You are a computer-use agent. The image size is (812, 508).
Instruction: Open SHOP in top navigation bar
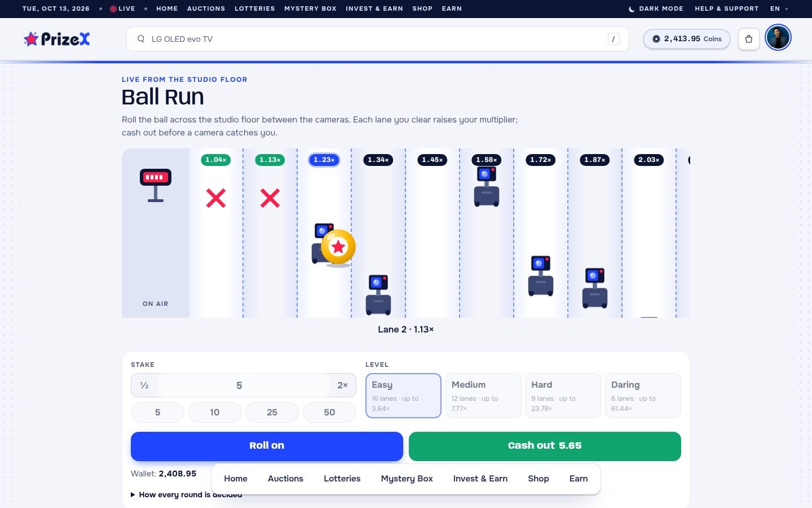click(x=422, y=9)
